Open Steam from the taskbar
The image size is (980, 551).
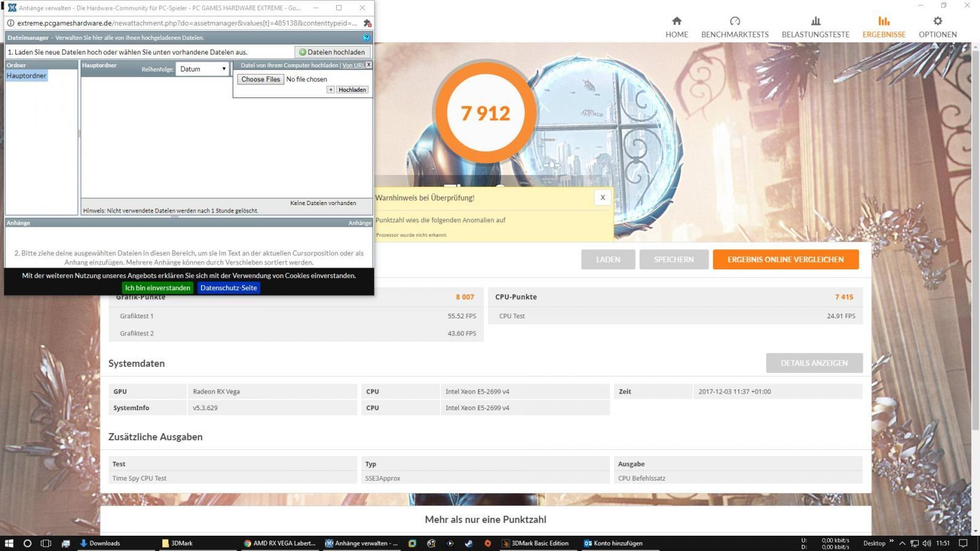click(x=469, y=543)
